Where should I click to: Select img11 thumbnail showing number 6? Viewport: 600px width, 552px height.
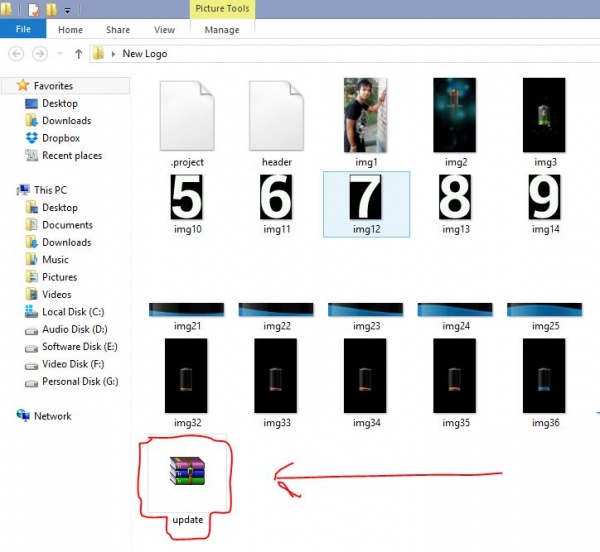276,197
